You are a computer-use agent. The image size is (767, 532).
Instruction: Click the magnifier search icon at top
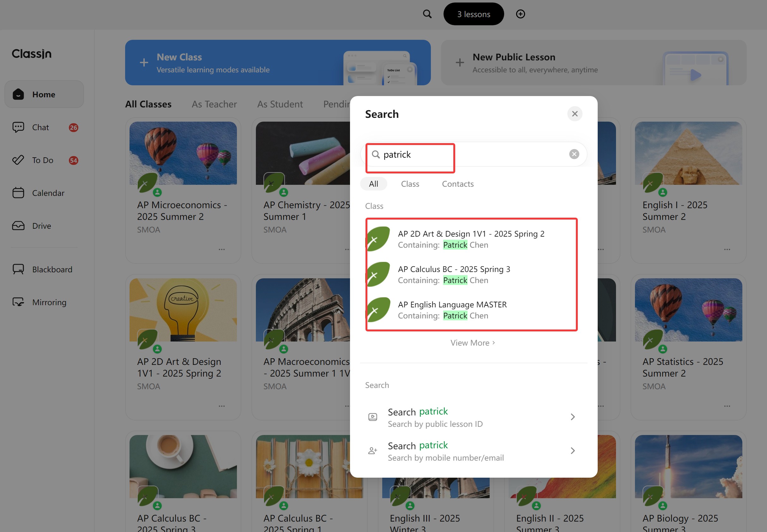(x=427, y=14)
